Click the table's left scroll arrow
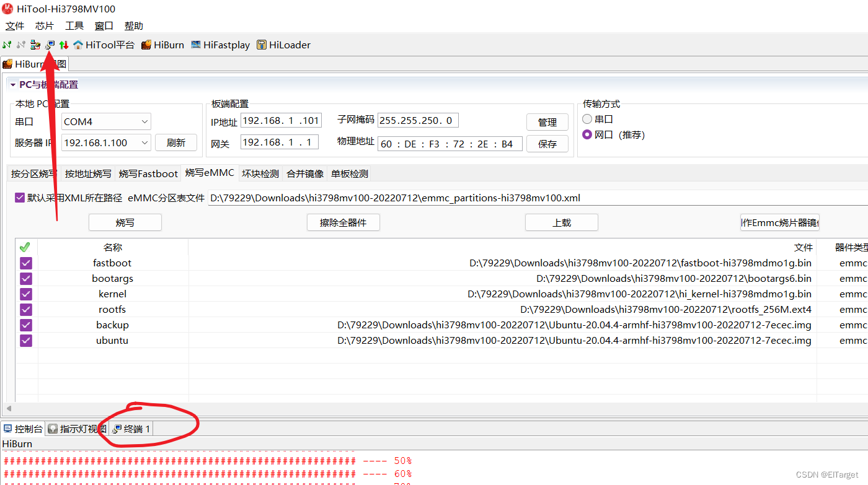 click(x=9, y=409)
